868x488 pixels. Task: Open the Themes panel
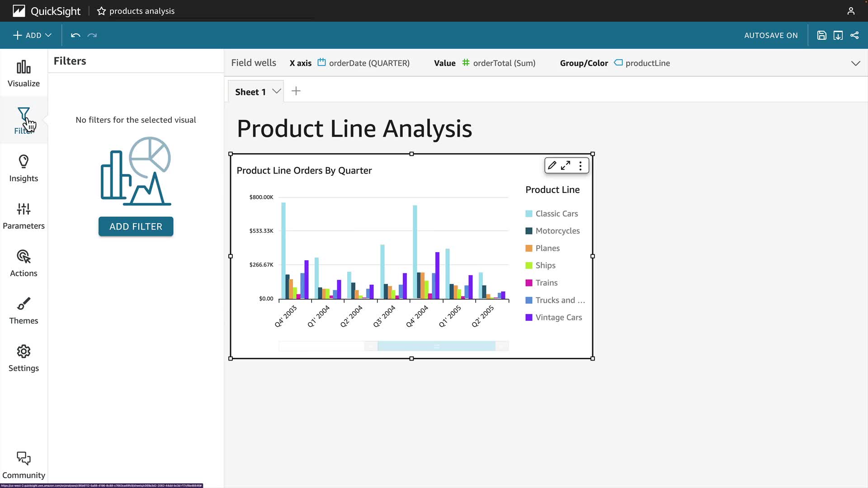click(x=24, y=310)
